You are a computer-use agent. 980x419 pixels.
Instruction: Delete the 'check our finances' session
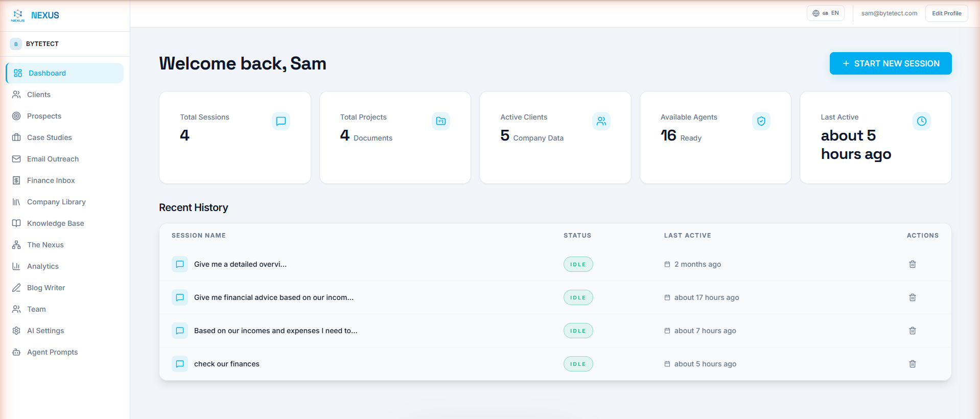(913, 364)
